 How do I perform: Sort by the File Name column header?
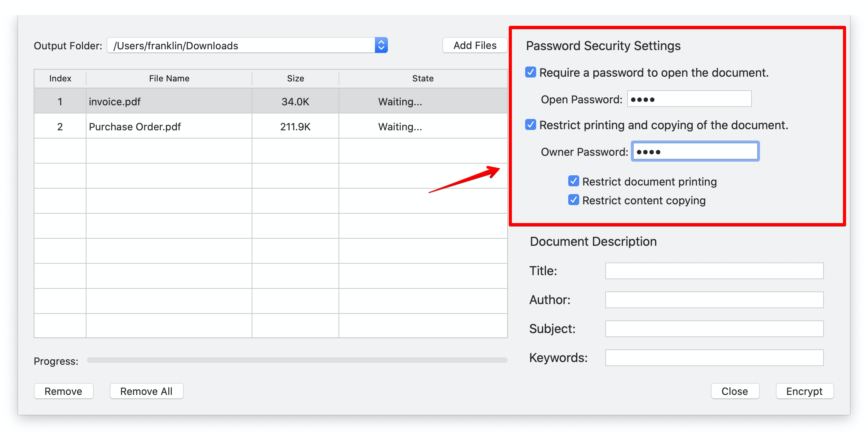[169, 78]
